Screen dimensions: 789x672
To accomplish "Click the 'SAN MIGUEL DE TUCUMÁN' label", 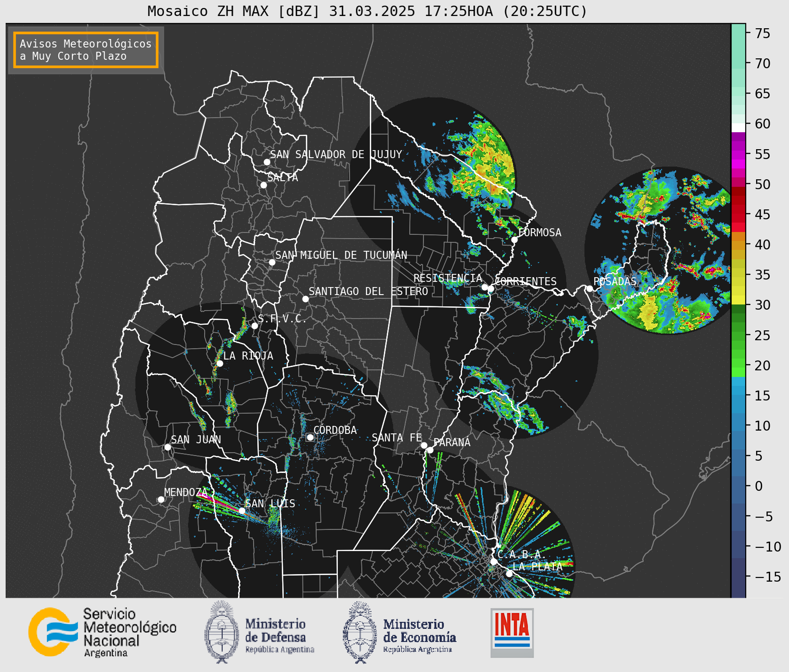I will [341, 255].
